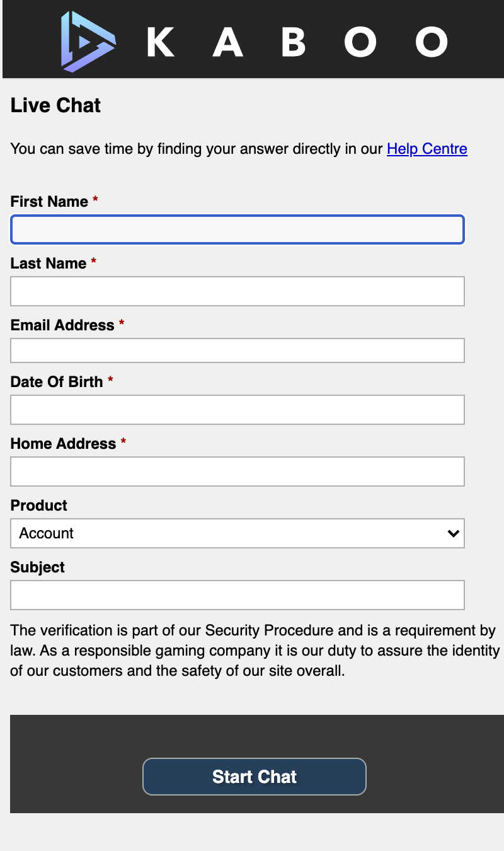Click the Home Address label
Image resolution: width=504 pixels, height=851 pixels.
click(x=63, y=444)
